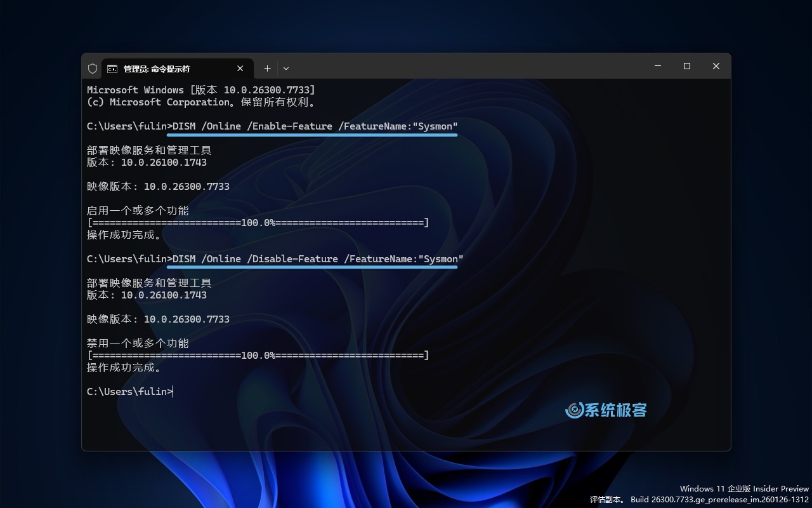Click the second 100.0% progress bar

coord(258,356)
